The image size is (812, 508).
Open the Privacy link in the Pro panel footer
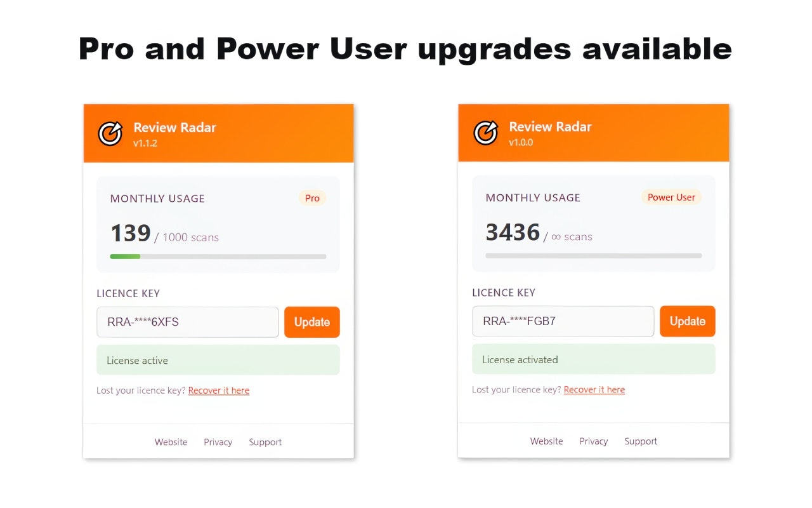pos(218,442)
